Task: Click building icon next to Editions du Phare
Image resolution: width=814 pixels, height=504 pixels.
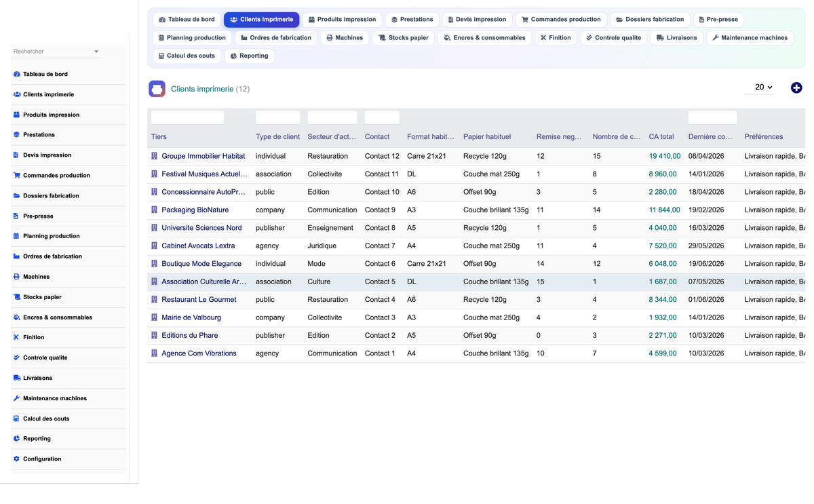Action: pos(155,335)
